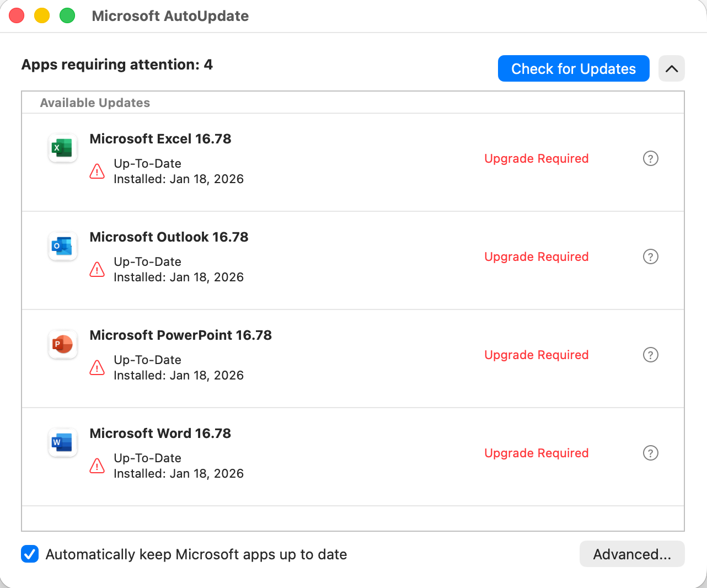This screenshot has width=707, height=588.
Task: Click the Microsoft Outlook app icon
Action: 62,246
